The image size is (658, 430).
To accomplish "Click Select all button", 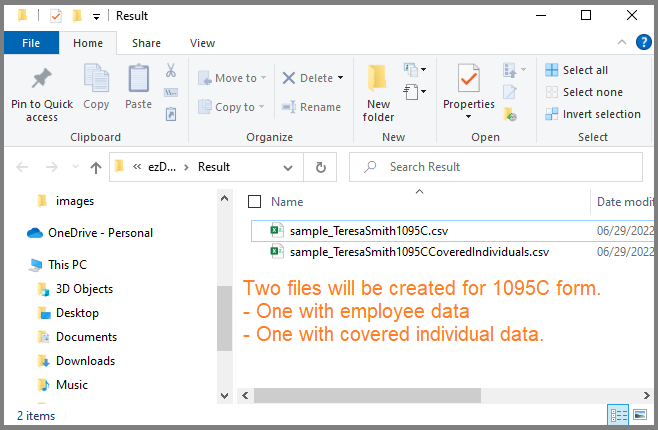I will (577, 70).
